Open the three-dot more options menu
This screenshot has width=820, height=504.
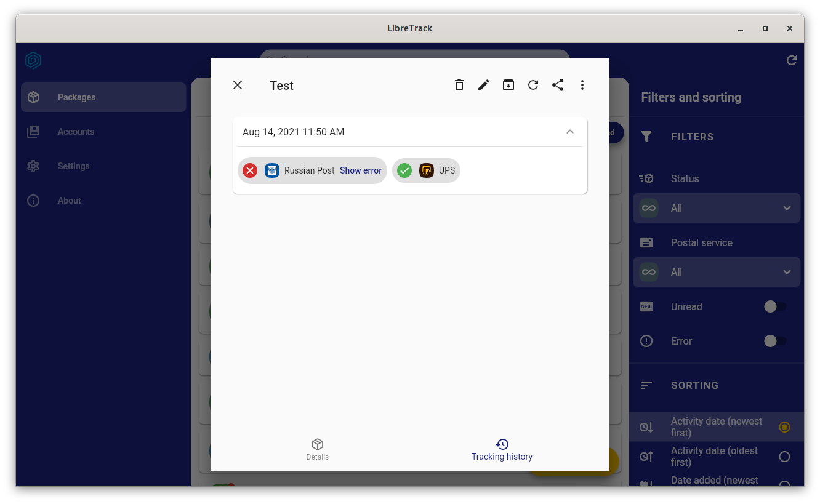tap(582, 85)
